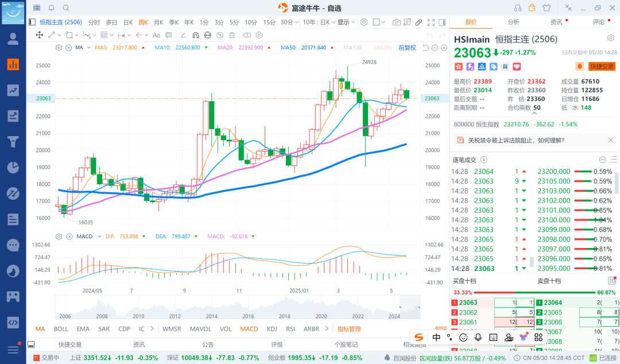The width and height of the screenshot is (620, 364).
Task: Expand more main indicators after IC
Action: (x=152, y=328)
